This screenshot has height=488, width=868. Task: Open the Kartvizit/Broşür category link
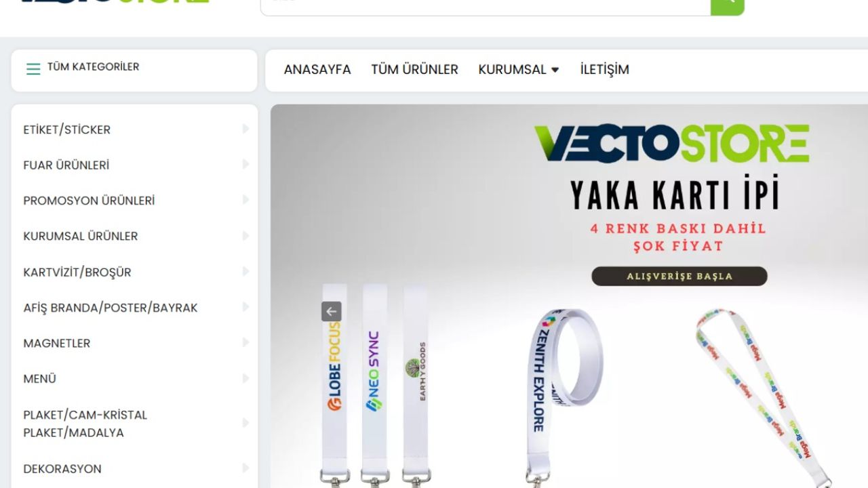77,272
